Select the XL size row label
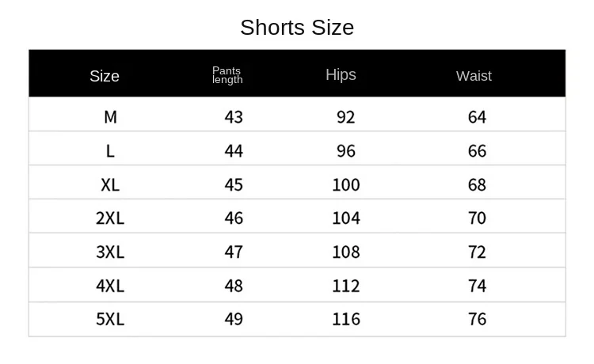 (x=110, y=185)
